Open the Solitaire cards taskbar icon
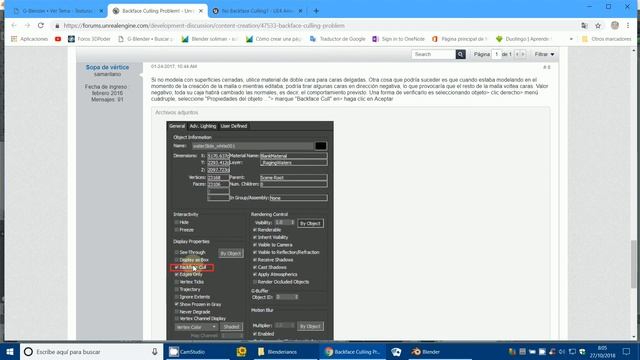Image resolution: width=640 pixels, height=360 pixels. (396, 351)
